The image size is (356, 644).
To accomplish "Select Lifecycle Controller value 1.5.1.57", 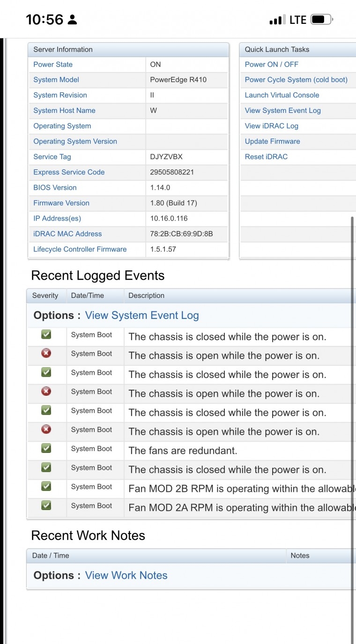I will tap(163, 249).
